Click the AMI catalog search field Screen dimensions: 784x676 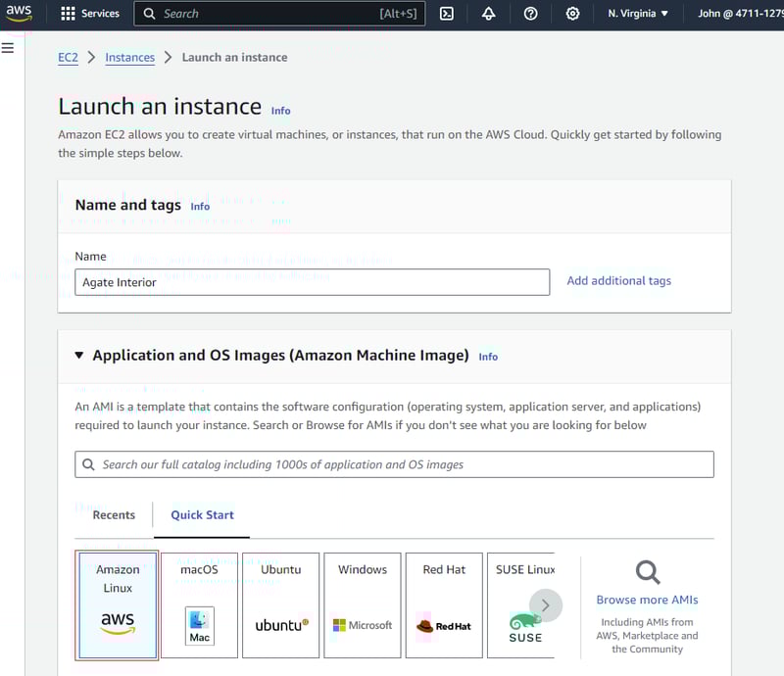pyautogui.click(x=395, y=464)
